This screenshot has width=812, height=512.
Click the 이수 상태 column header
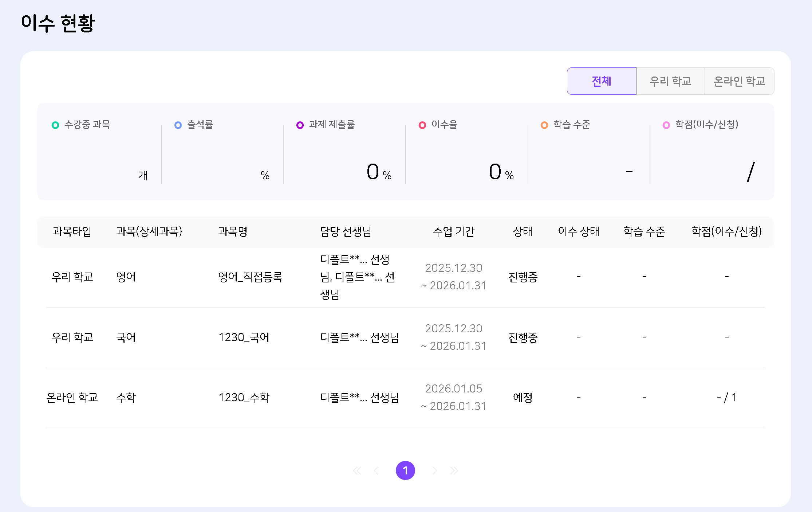click(x=579, y=231)
